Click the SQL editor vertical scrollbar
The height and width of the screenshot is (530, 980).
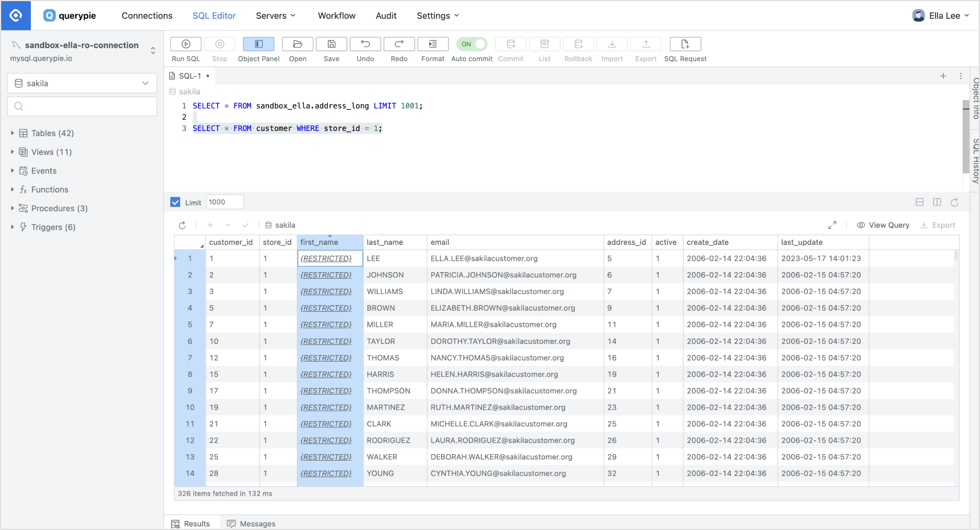click(x=966, y=136)
